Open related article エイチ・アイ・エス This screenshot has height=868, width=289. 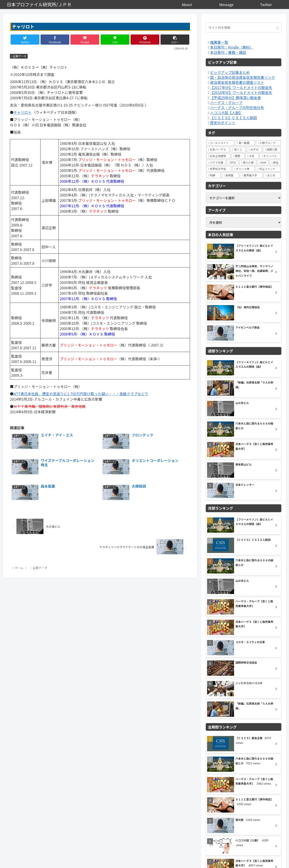pyautogui.click(x=57, y=435)
